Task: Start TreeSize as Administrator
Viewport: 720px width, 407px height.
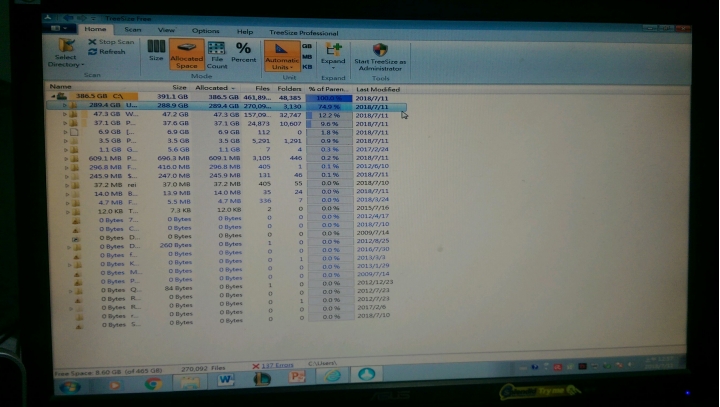Action: (x=380, y=57)
